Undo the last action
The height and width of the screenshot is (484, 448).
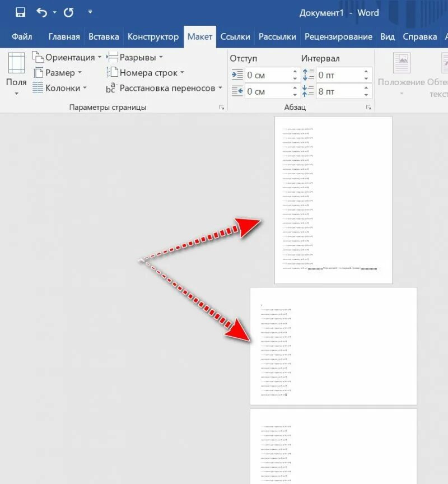coord(41,12)
